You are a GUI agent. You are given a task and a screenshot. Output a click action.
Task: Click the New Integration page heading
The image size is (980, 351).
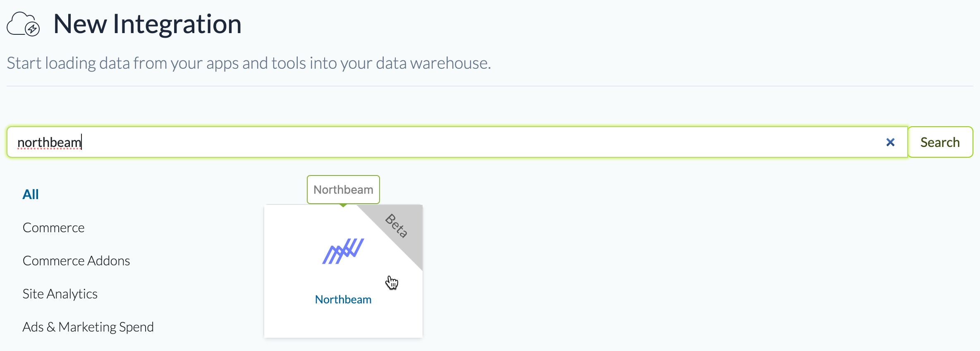[147, 24]
